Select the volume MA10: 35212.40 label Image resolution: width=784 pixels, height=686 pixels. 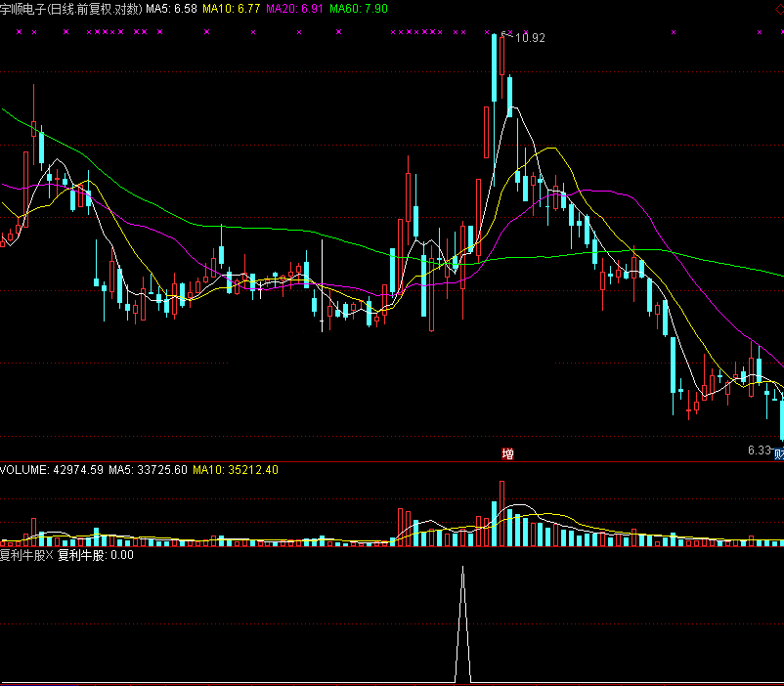(236, 469)
